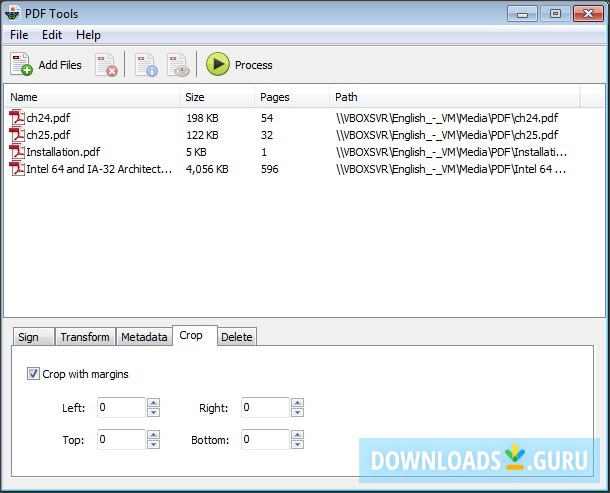
Task: Click the 4,056 KB size cell
Action: (x=207, y=169)
